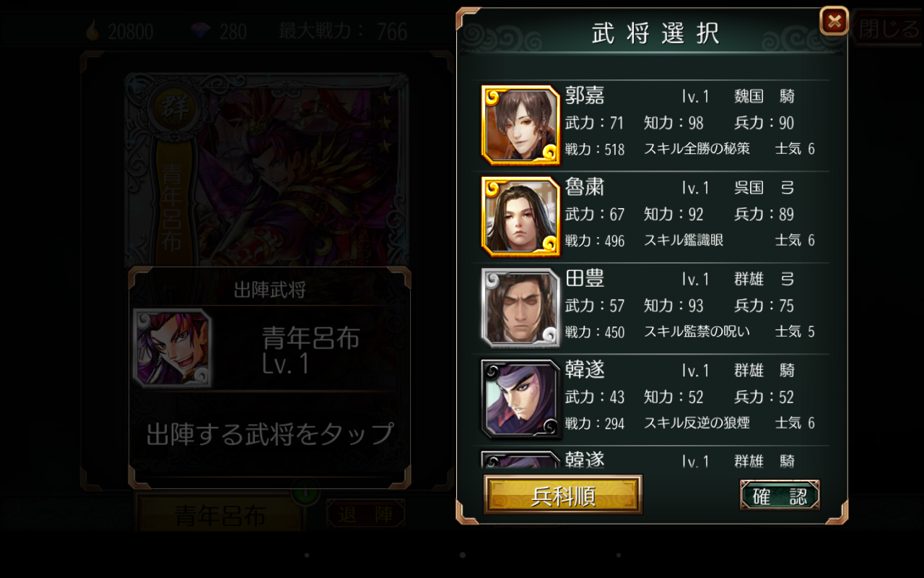This screenshot has height=578, width=924.
Task: Tap the 青年呂布 deployed general portrait
Action: pos(173,348)
